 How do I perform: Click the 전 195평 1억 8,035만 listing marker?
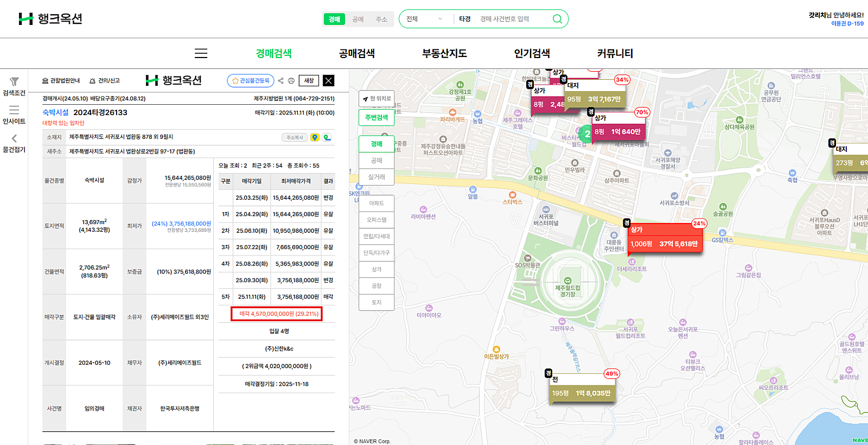point(583,387)
